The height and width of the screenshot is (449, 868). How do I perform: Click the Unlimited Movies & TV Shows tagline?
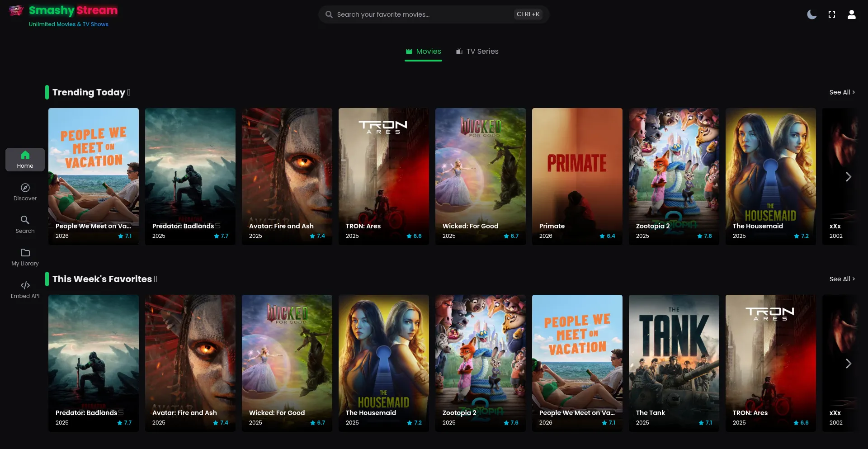[x=69, y=24]
